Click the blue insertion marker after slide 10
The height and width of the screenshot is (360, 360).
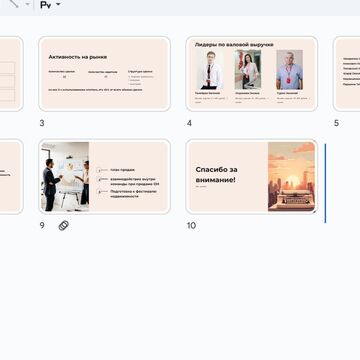click(325, 183)
